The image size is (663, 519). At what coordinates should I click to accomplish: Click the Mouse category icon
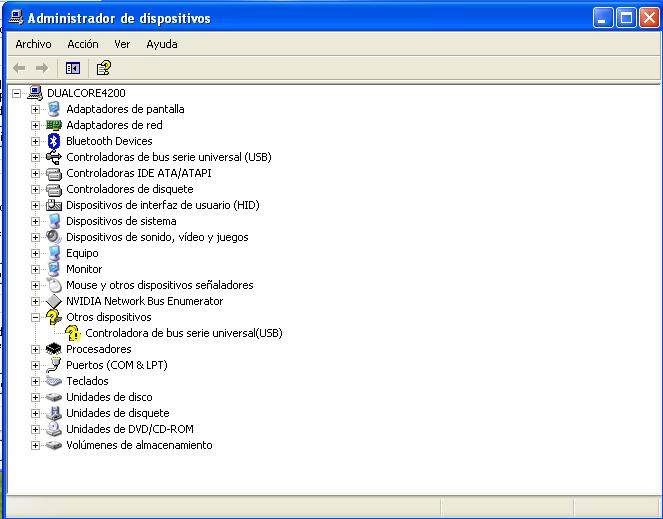(x=54, y=285)
